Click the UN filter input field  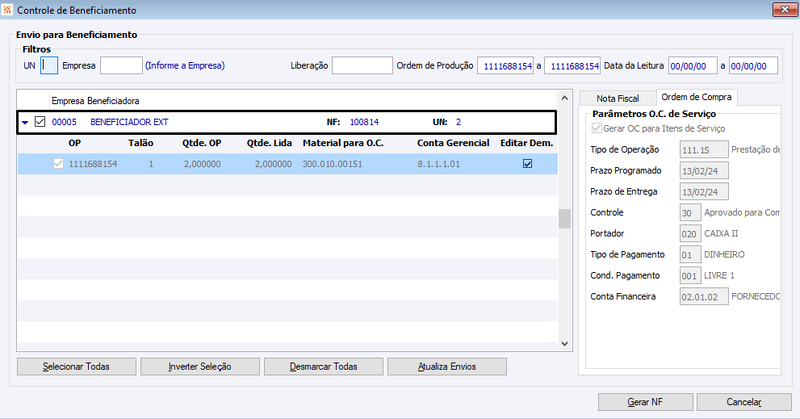[x=49, y=65]
